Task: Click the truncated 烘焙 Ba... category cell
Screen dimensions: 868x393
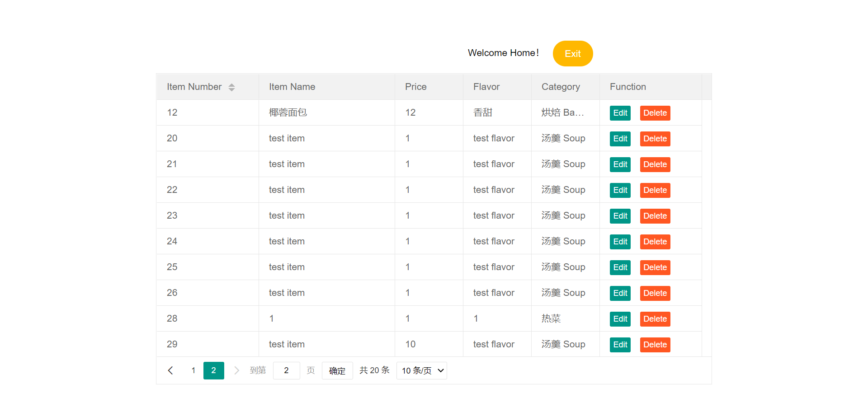Action: pyautogui.click(x=562, y=112)
